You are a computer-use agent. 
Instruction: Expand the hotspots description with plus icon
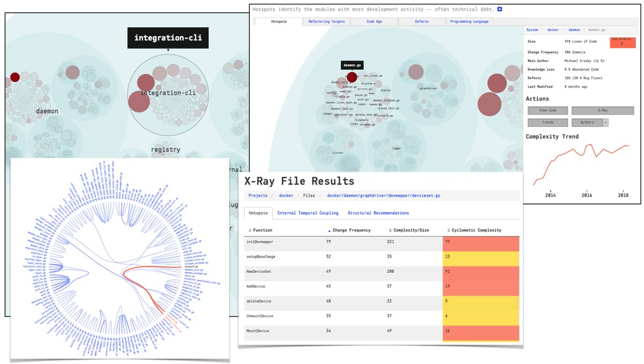pos(500,9)
